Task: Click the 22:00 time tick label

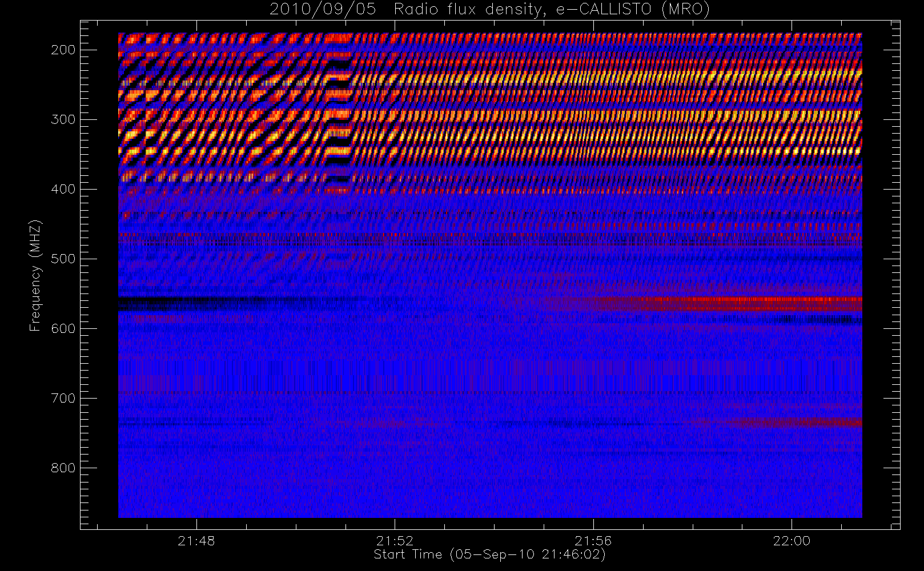Action: pyautogui.click(x=792, y=541)
